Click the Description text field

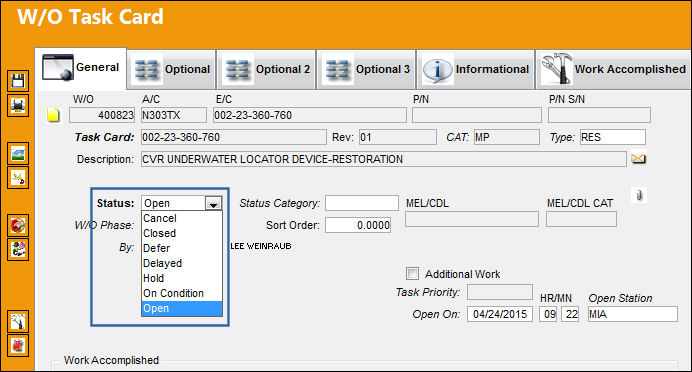tap(384, 159)
